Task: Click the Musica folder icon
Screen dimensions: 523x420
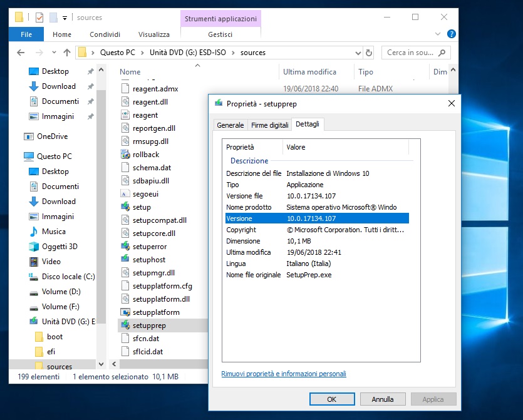Action: click(x=34, y=232)
